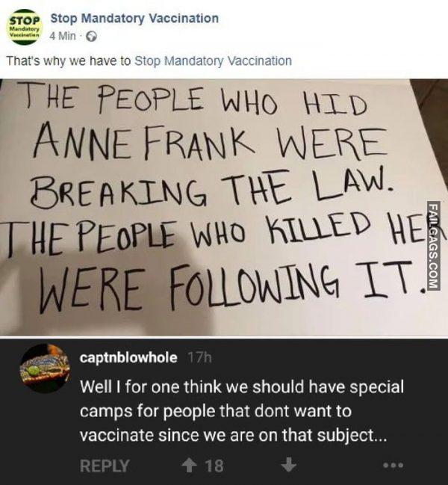Viewport: 448px width, 485px height.
Task: Click the FAILGAGS.COM watermark
Action: click(x=433, y=246)
